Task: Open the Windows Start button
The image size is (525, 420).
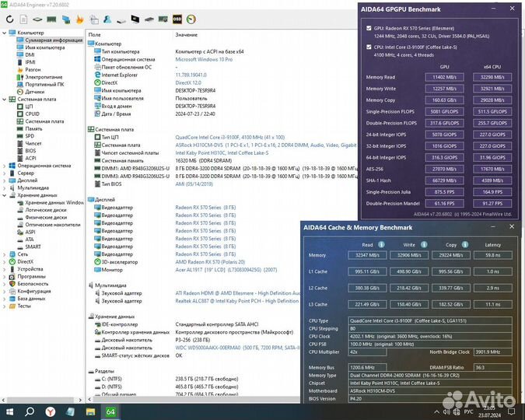Action: (9, 411)
